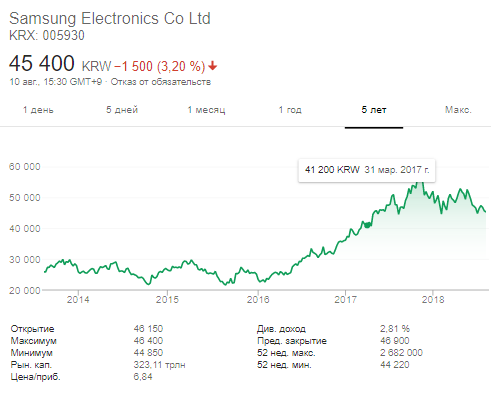This screenshot has height=393, width=491.
Task: Click the Samsung Electronics Co Ltd title
Action: coord(110,18)
